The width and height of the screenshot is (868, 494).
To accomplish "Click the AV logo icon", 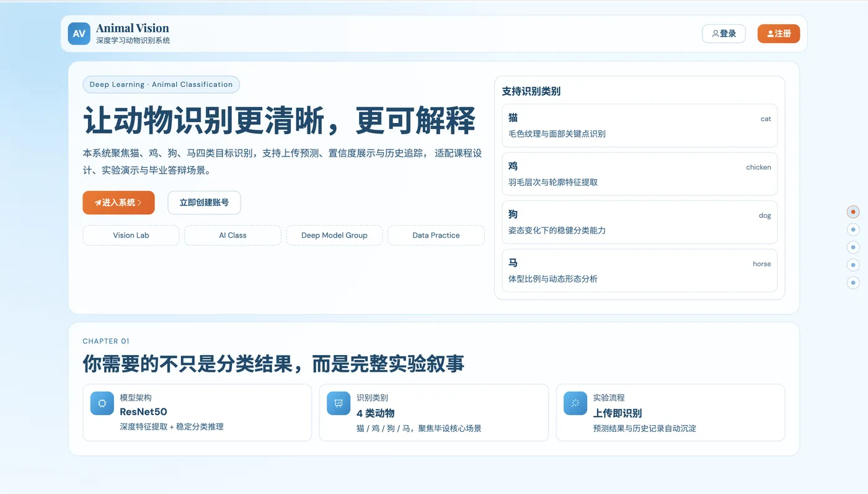I will 79,34.
